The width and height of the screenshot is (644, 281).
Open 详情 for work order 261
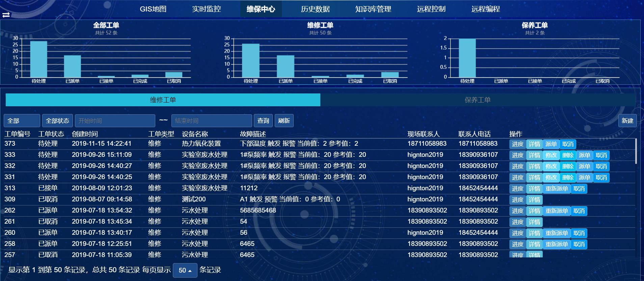(x=534, y=222)
